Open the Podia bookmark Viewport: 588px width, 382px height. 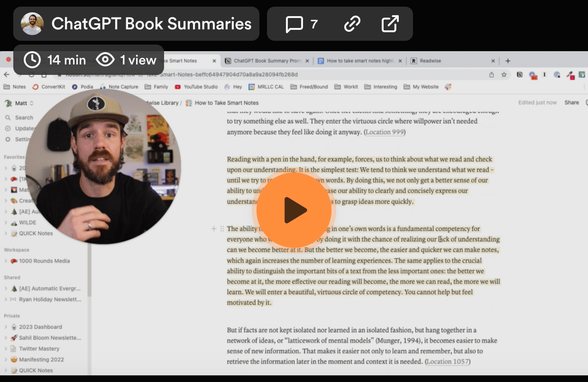[x=83, y=87]
